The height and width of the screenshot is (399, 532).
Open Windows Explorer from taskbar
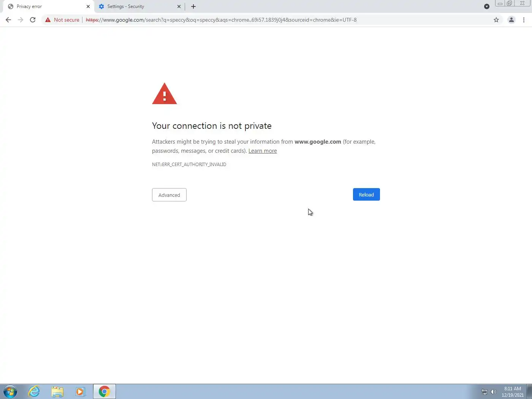pyautogui.click(x=57, y=391)
